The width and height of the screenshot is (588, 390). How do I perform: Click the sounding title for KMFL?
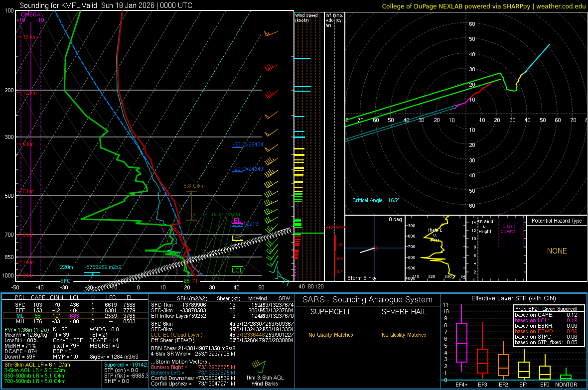[x=106, y=5]
